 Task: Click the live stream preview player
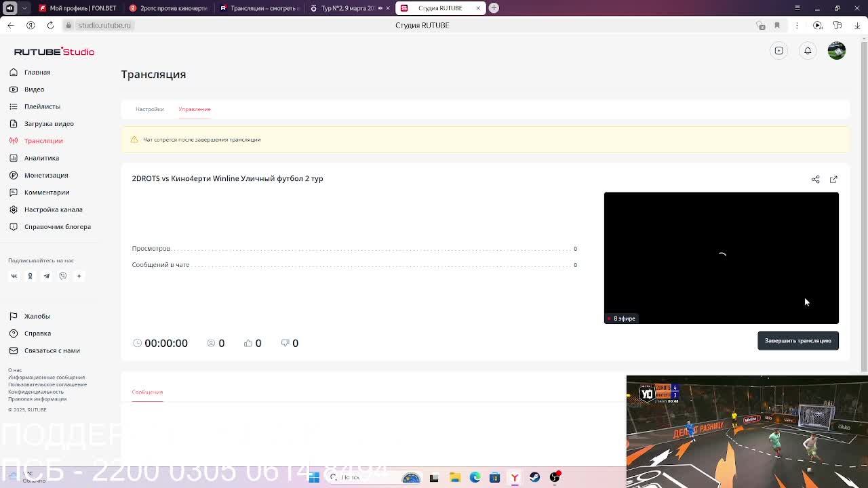(x=722, y=258)
